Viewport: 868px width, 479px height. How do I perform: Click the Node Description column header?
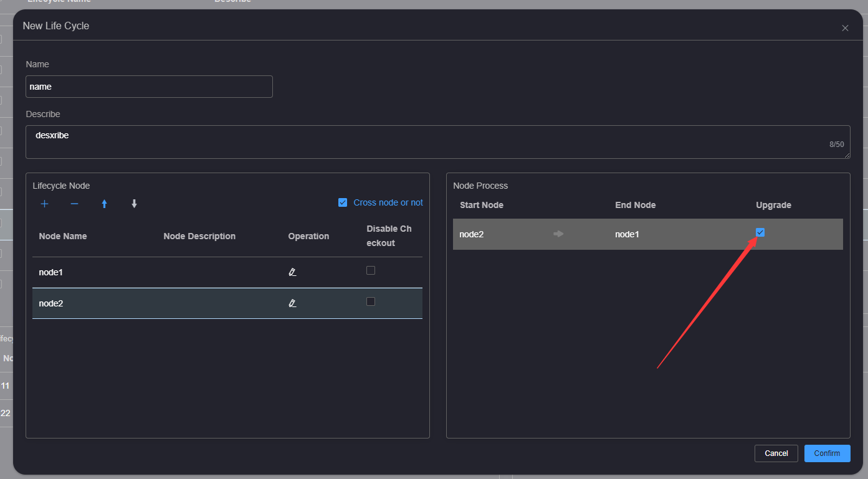click(x=199, y=236)
